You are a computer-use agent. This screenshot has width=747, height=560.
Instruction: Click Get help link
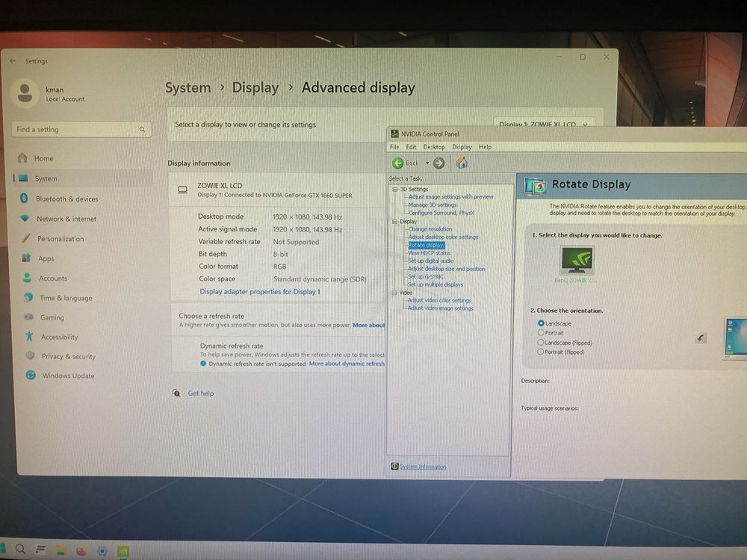click(x=200, y=393)
